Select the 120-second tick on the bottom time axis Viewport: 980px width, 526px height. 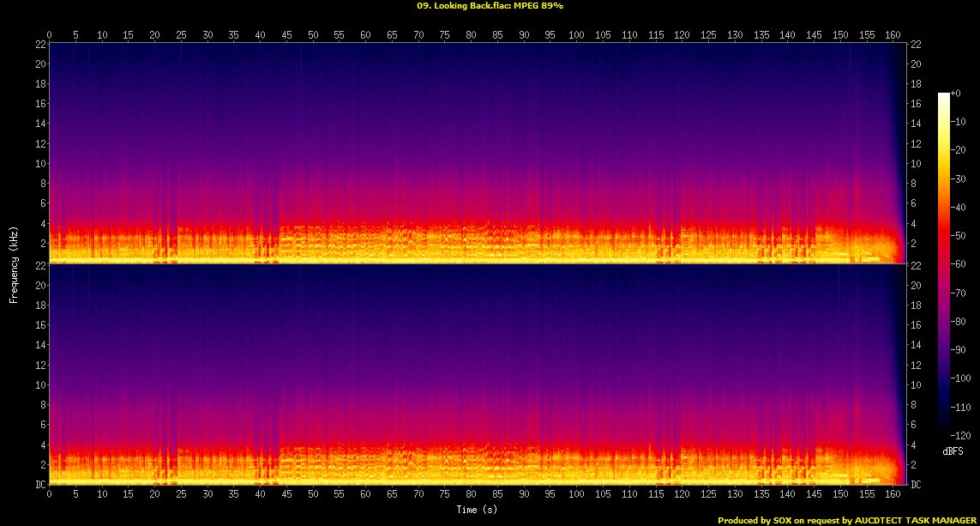[682, 494]
